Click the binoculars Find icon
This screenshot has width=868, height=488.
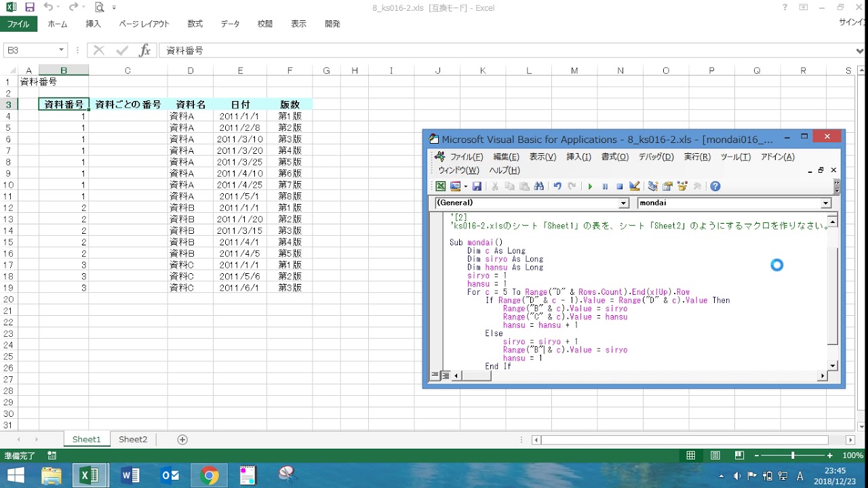(x=539, y=186)
